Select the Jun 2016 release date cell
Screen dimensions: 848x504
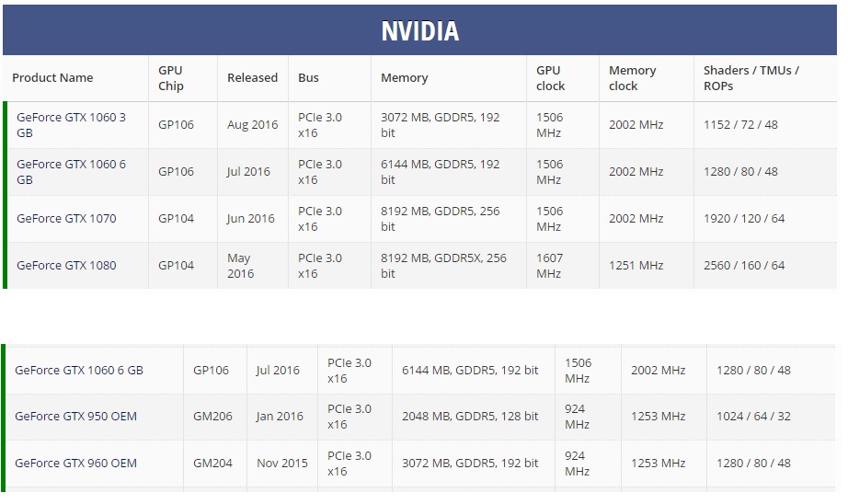pos(250,219)
